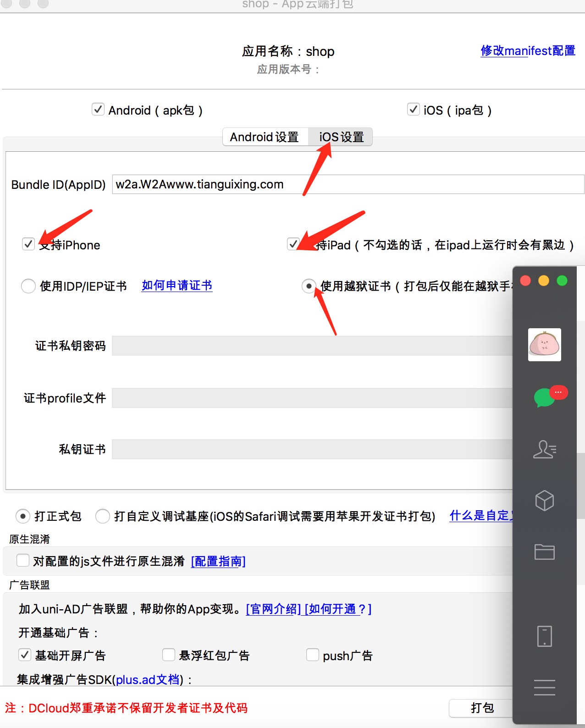Minimize WeChat with yellow button

pos(544,281)
